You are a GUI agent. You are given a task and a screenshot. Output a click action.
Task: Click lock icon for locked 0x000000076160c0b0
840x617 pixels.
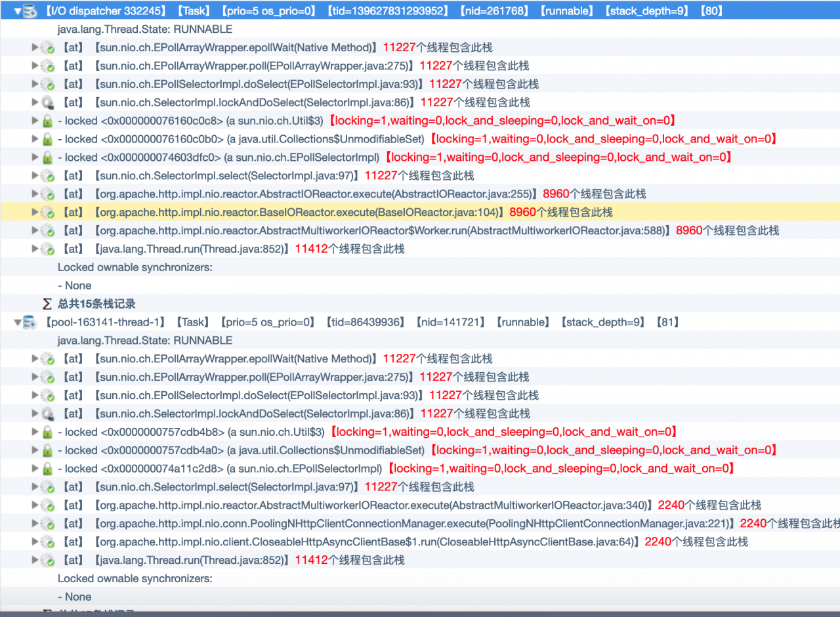click(x=47, y=139)
